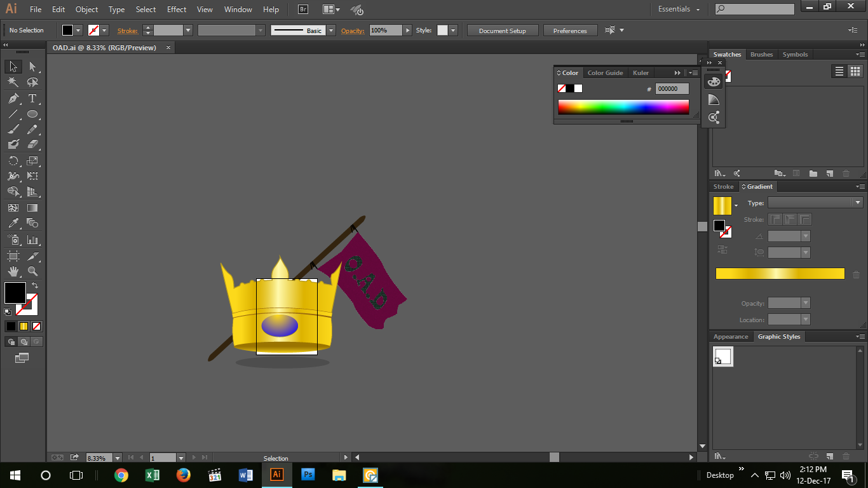Viewport: 868px width, 488px height.
Task: Open Document Setup
Action: click(x=502, y=30)
